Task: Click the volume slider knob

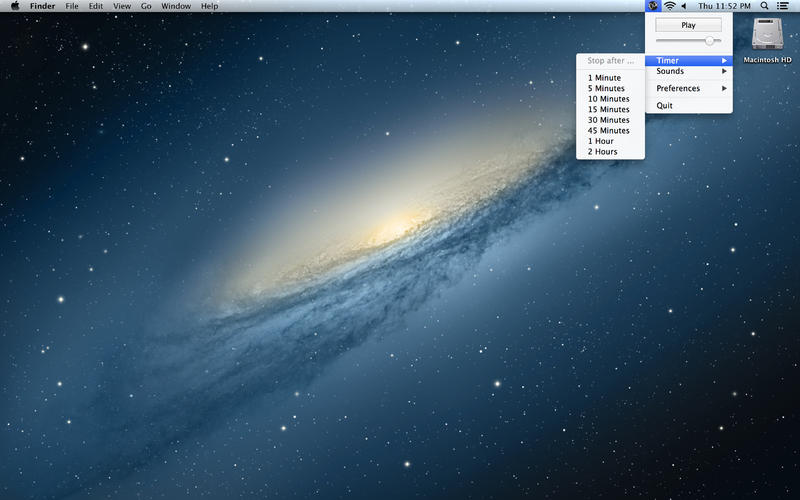Action: (x=710, y=41)
